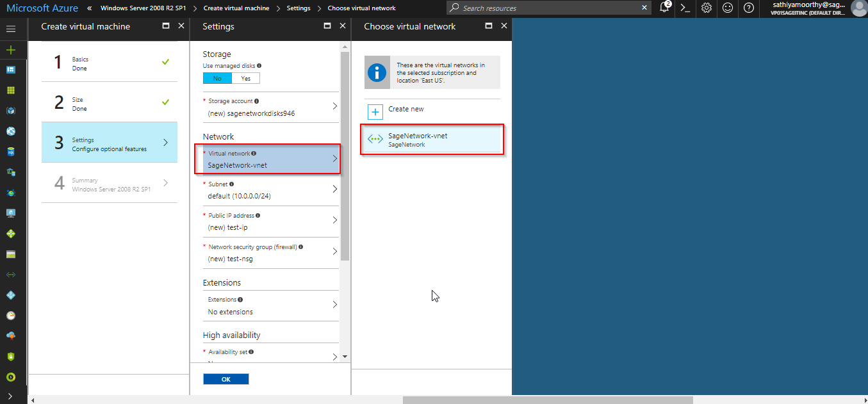Open portal settings gear icon

[706, 8]
